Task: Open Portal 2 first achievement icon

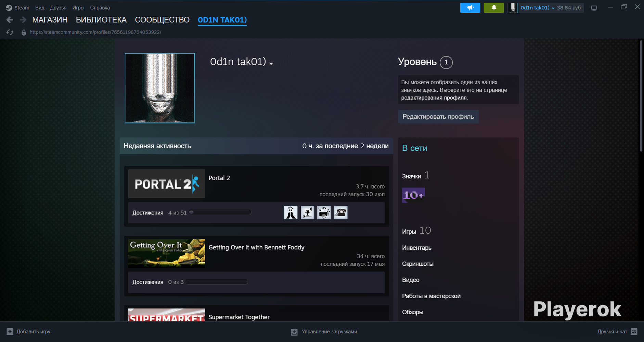Action: point(291,213)
